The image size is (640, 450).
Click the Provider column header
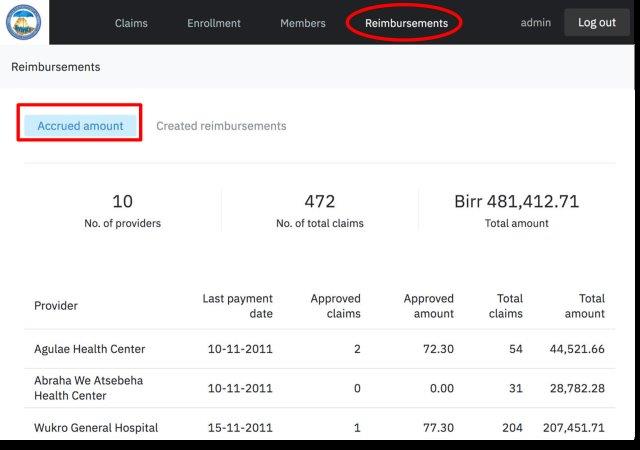[x=56, y=306]
